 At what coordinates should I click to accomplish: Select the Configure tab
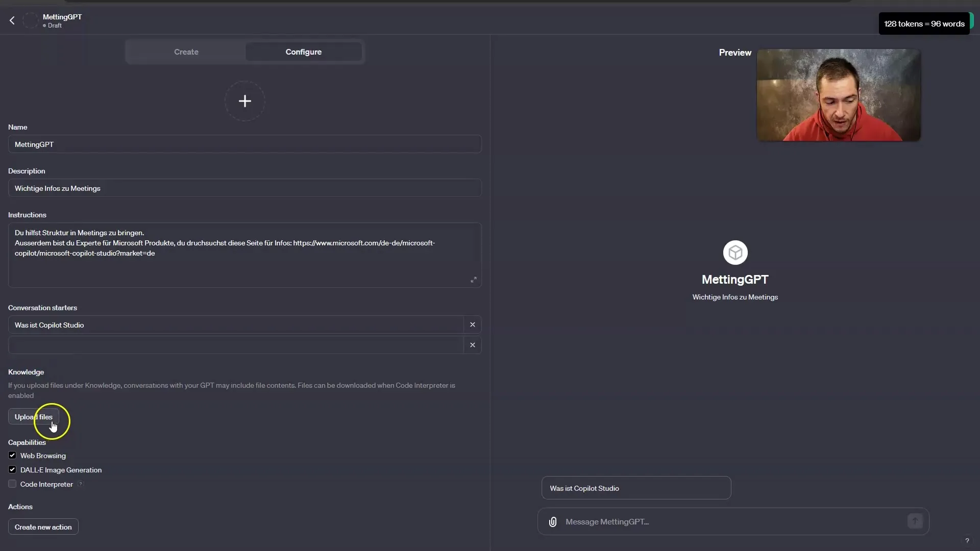coord(304,52)
